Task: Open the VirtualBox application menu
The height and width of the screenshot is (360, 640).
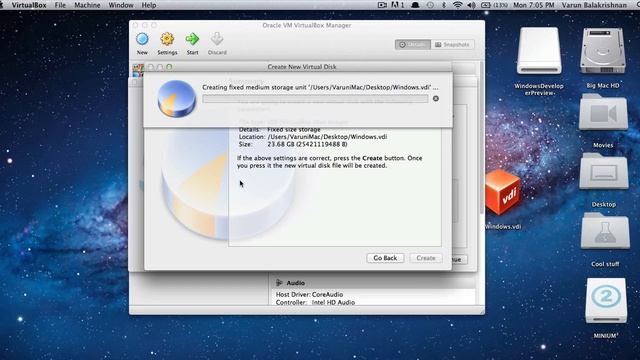Action: (x=29, y=5)
